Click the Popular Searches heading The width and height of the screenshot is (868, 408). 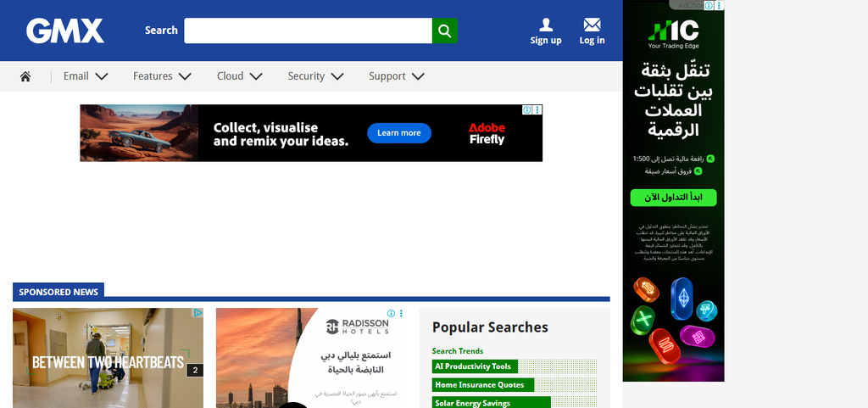(x=490, y=327)
